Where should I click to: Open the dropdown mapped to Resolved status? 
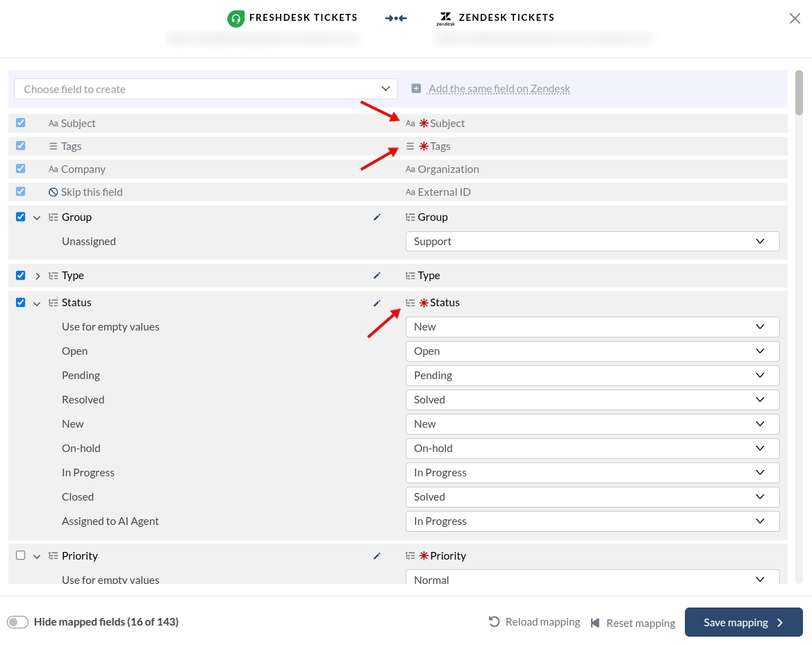(593, 400)
